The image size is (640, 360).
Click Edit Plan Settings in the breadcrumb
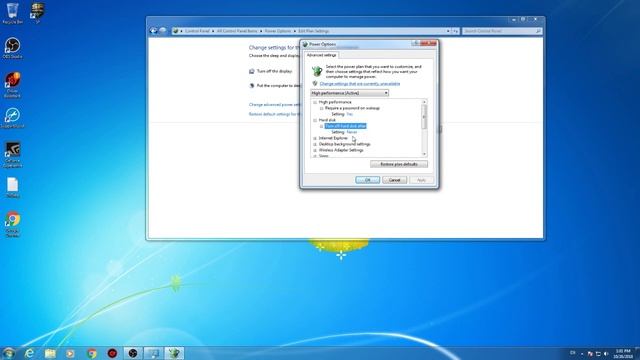point(313,31)
